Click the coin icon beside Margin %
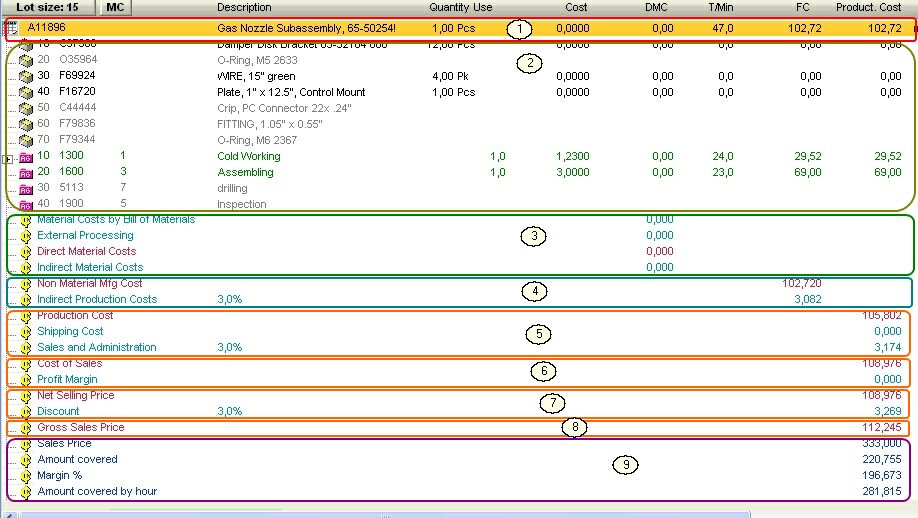This screenshot has width=918, height=518. (x=26, y=476)
